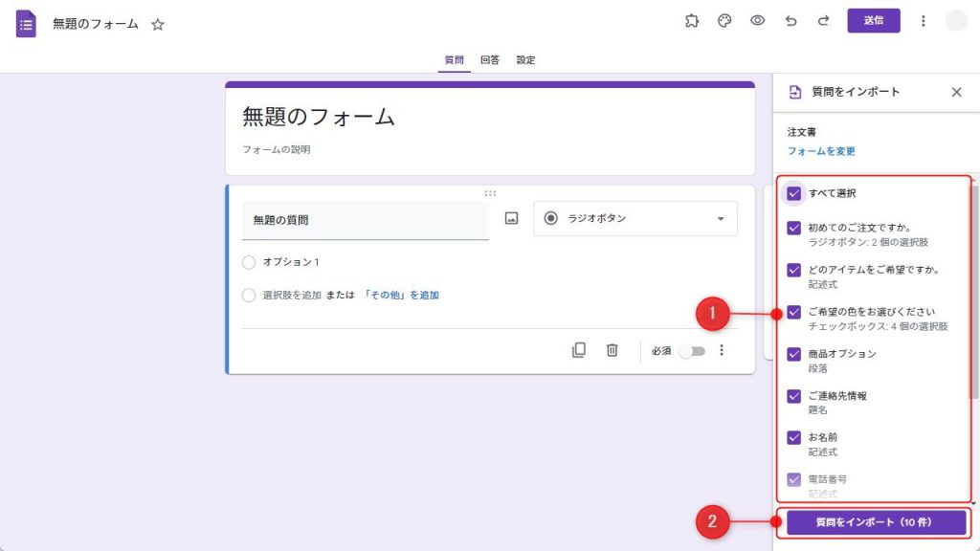Click the 題名 subtitle under ご連絡先情報

[x=817, y=409]
